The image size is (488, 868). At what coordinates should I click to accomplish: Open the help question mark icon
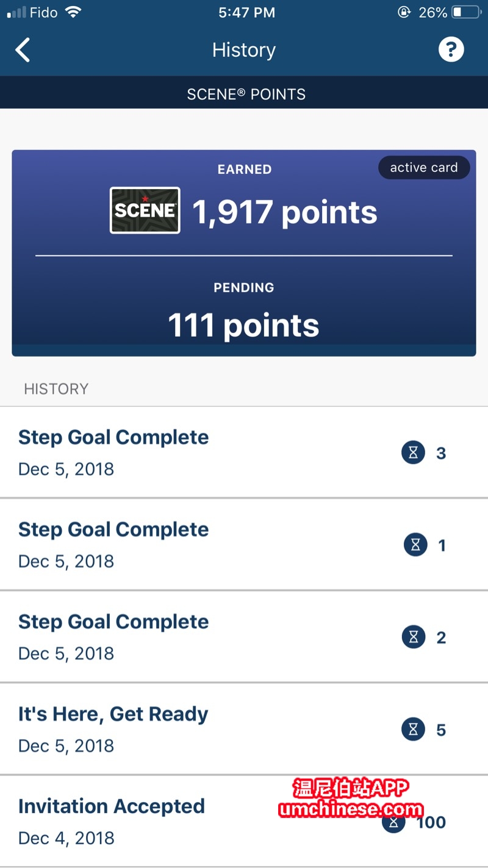pyautogui.click(x=451, y=49)
